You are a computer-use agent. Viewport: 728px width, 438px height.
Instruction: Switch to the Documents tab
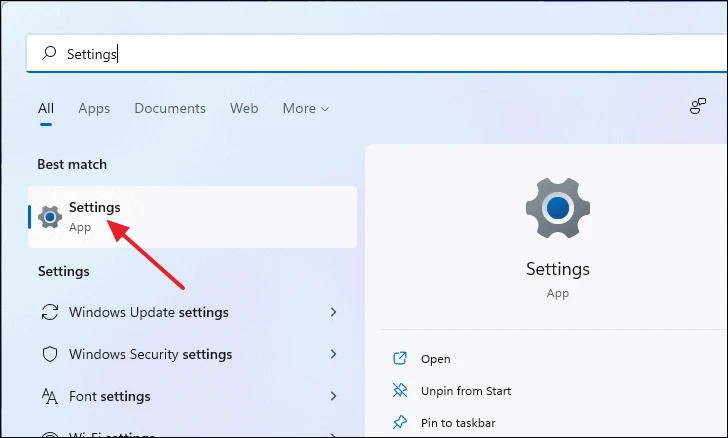[170, 108]
